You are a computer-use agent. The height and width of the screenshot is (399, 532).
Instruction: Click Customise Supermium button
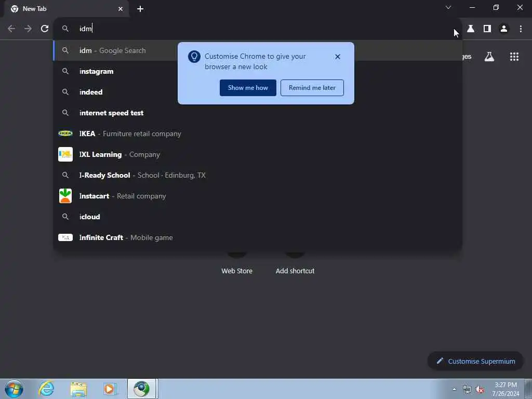point(475,361)
